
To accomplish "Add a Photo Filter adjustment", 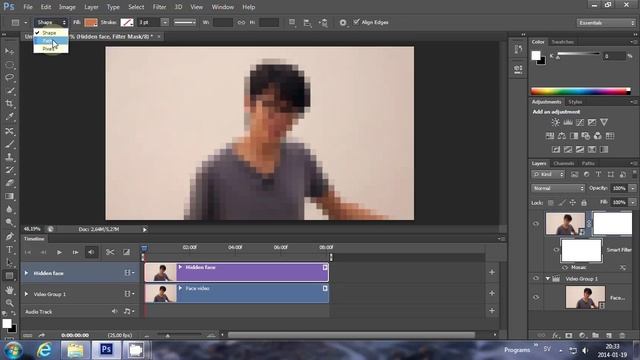I will click(586, 136).
